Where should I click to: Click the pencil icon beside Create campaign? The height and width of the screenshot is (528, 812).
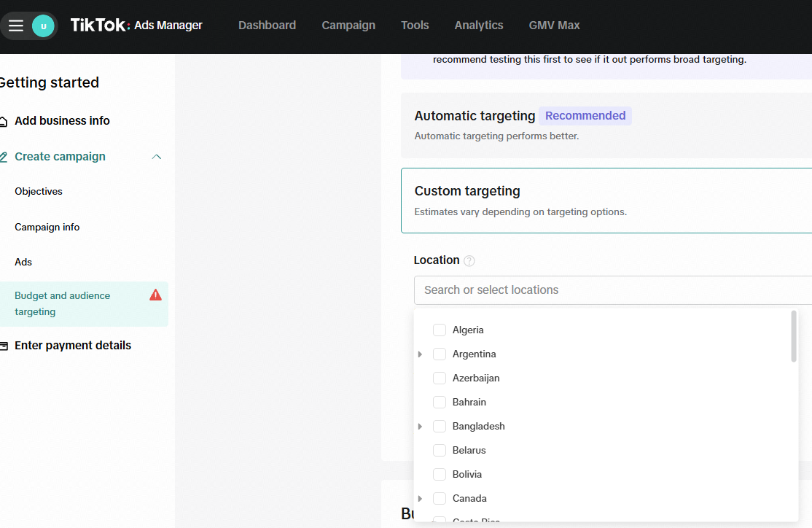point(4,157)
